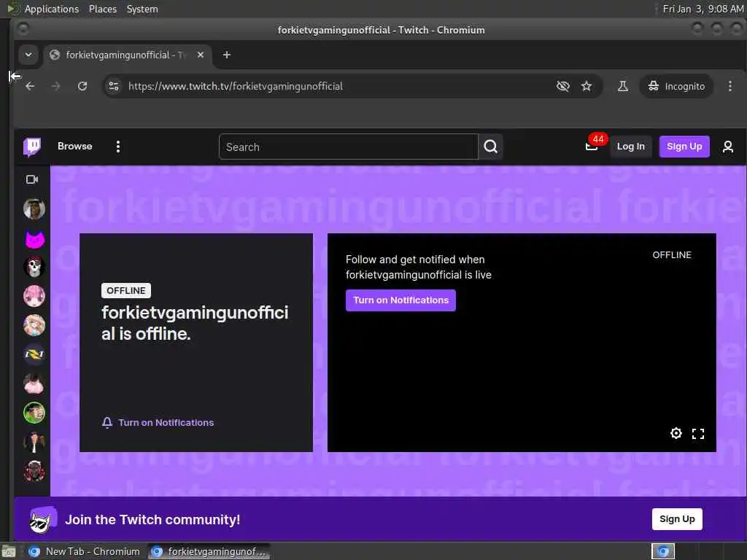The image size is (747, 560).
Task: Open the pink cat avatar channel in sidebar
Action: pos(34,239)
